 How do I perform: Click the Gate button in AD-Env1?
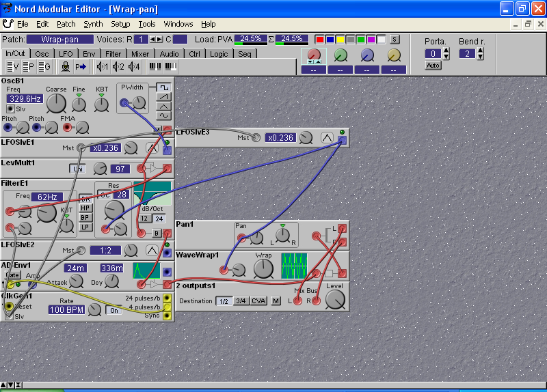point(12,275)
